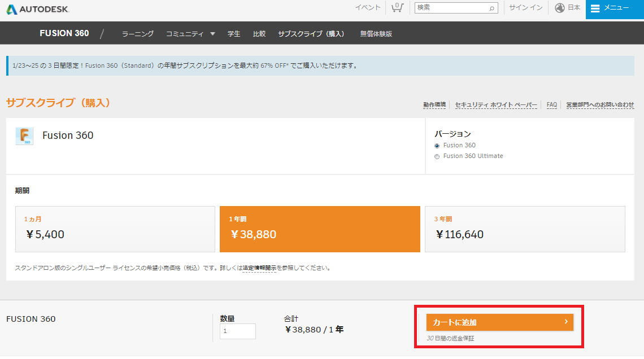
Task: Select the 3年間 ¥116,640 plan
Action: 525,229
